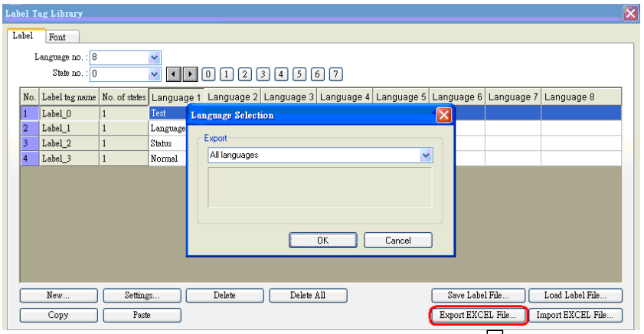This screenshot has width=644, height=334.
Task: Close the Label Tag Library window
Action: coord(630,14)
